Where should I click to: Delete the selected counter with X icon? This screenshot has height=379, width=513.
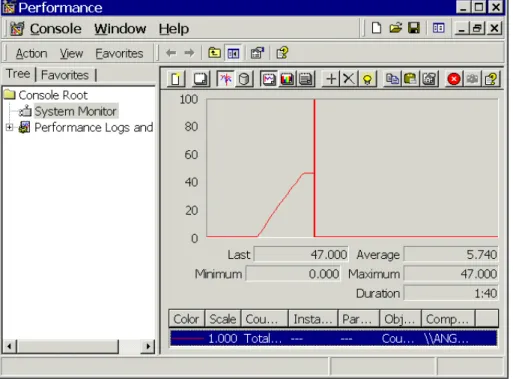tap(349, 79)
